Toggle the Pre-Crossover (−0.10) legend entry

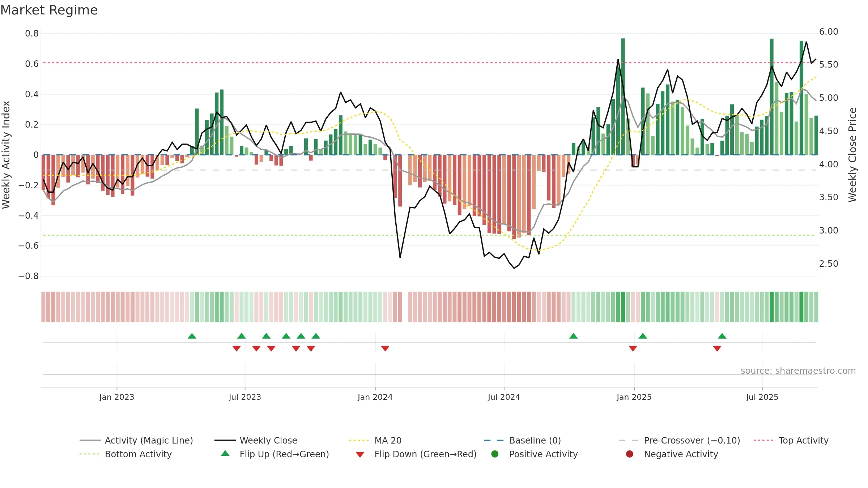click(679, 440)
